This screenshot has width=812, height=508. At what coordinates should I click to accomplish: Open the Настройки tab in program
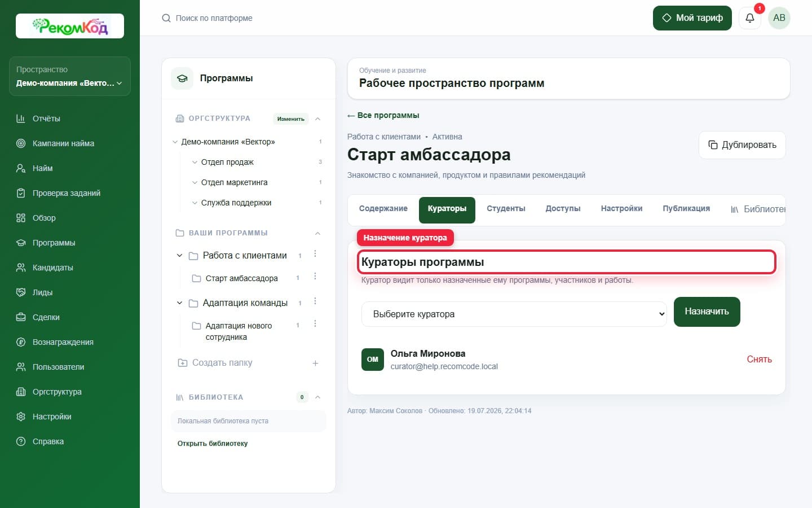(622, 209)
